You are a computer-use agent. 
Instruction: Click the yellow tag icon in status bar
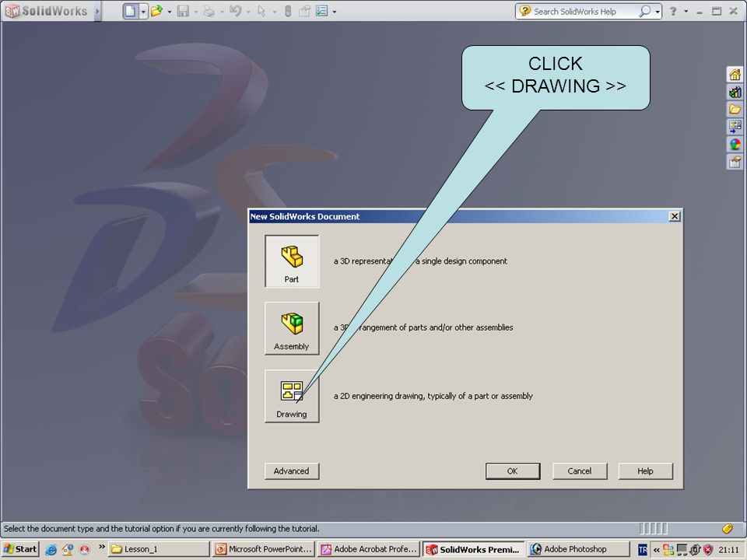coord(727,528)
